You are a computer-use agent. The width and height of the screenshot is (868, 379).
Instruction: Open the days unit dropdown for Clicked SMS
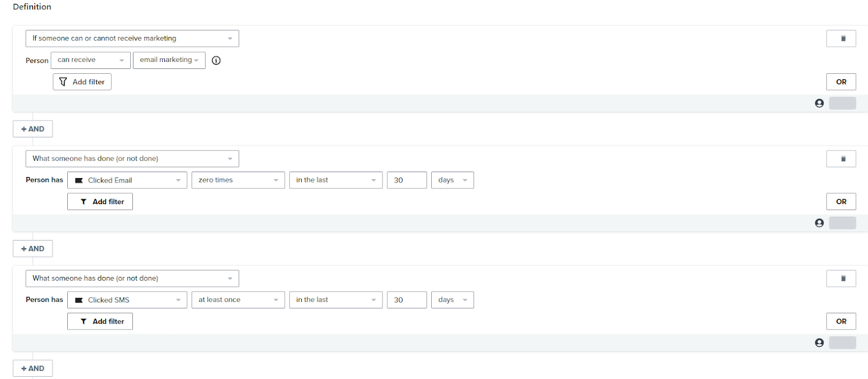pos(452,300)
